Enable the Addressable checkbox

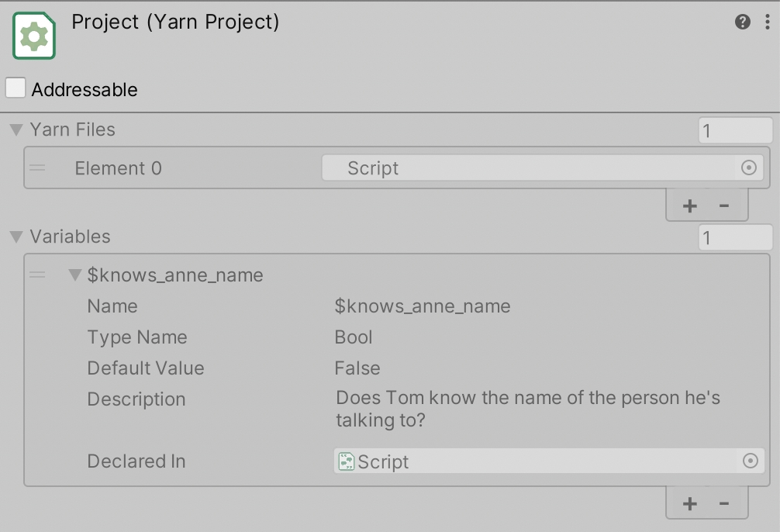pyautogui.click(x=16, y=88)
